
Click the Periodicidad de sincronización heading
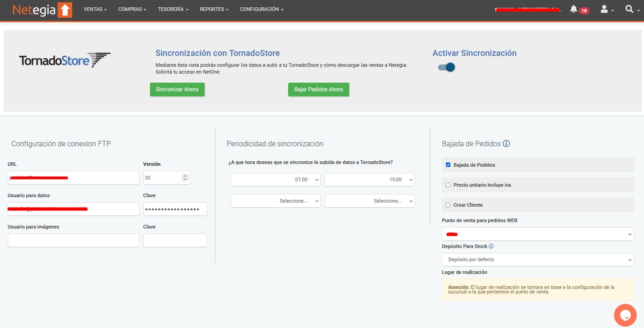pos(275,144)
